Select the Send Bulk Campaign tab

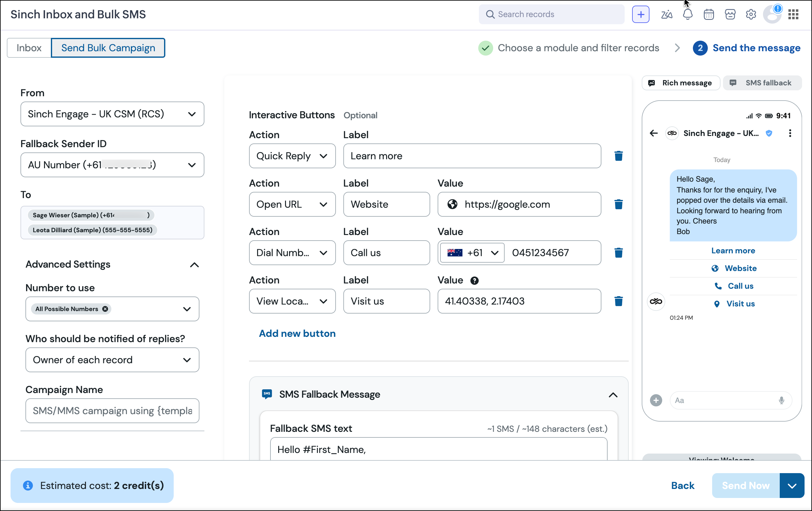coord(108,48)
